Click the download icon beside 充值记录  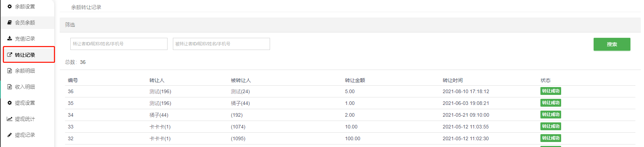tap(10, 39)
